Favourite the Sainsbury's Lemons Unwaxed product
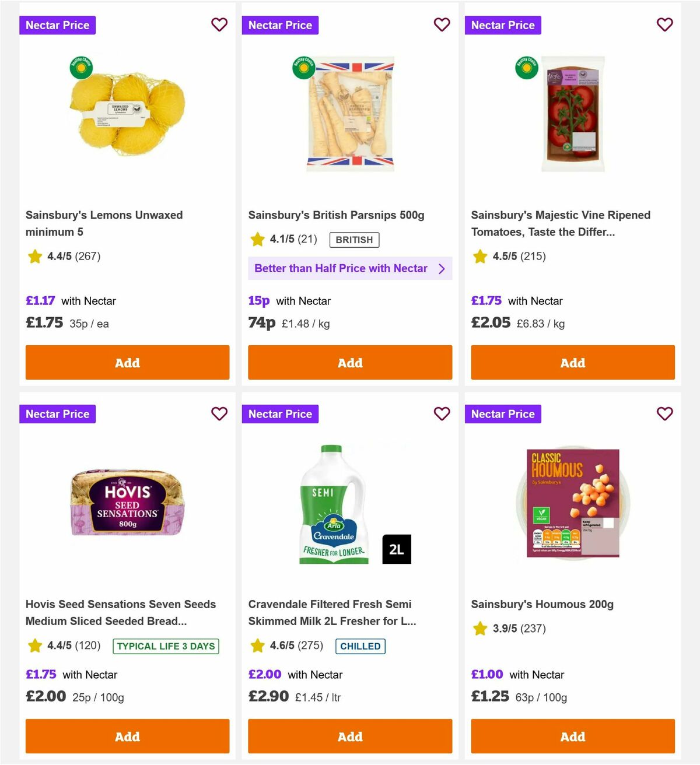The image size is (700, 765). (219, 25)
